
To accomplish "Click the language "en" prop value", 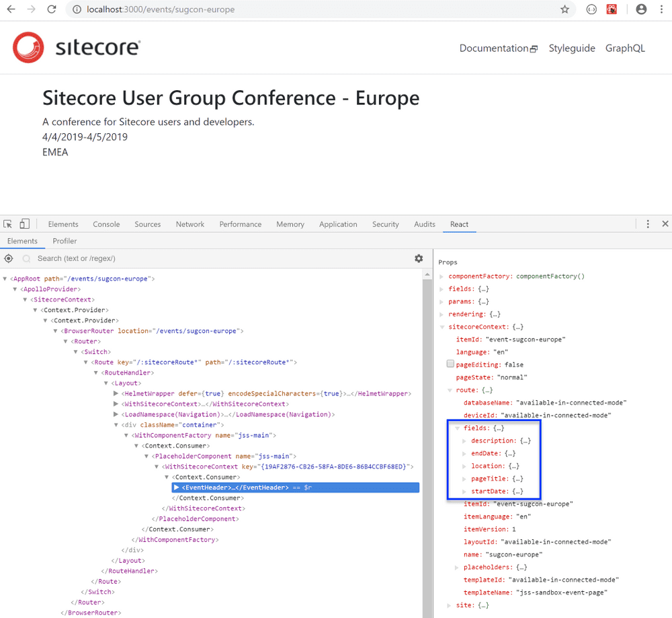I will pos(501,352).
